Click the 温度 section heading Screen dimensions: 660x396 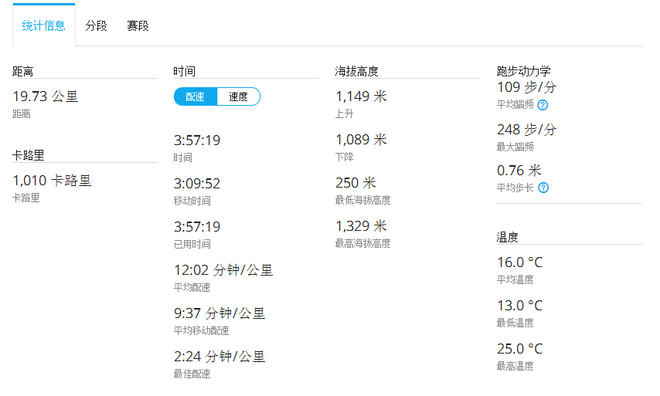pos(507,237)
